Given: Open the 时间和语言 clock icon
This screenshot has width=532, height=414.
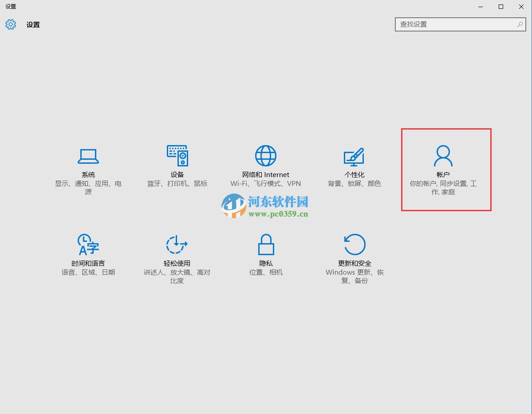Looking at the screenshot, I should pyautogui.click(x=88, y=244).
